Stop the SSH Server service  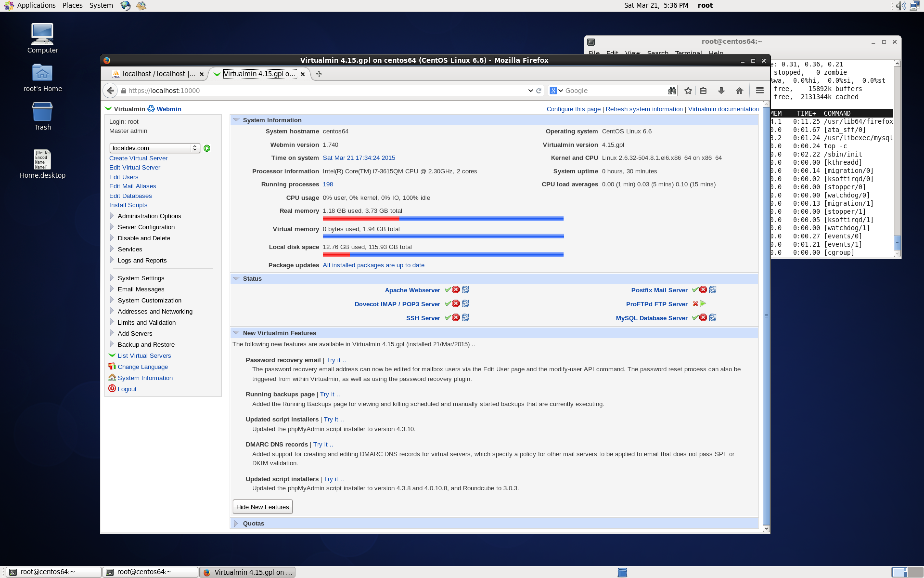coord(456,318)
